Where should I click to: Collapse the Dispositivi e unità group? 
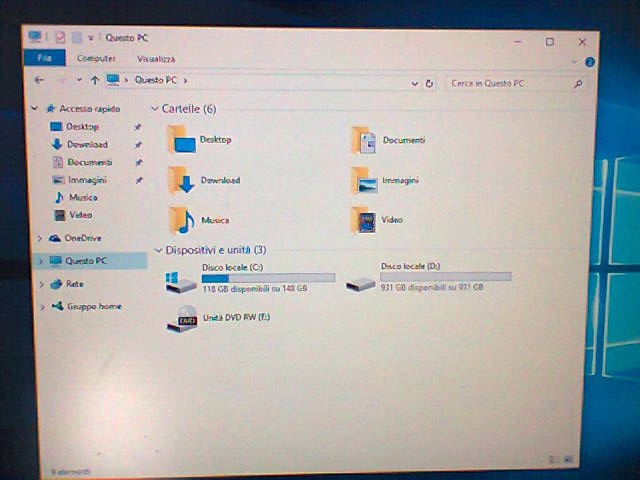[x=157, y=249]
